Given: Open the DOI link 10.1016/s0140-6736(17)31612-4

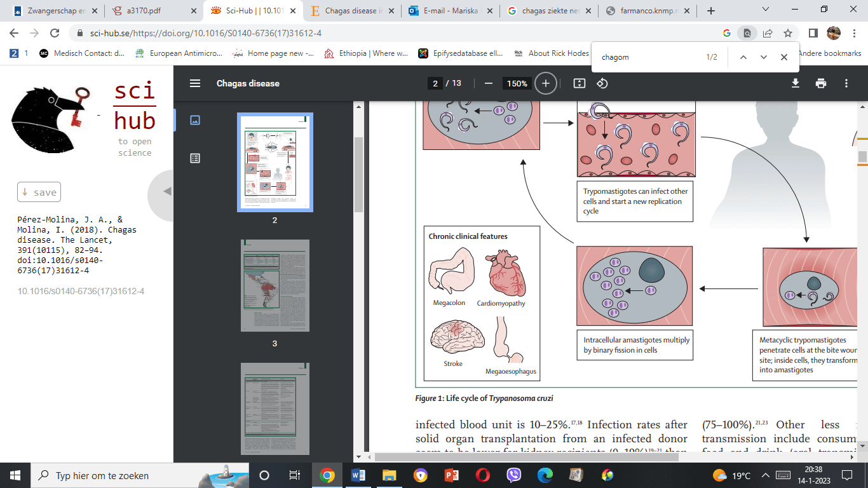Looking at the screenshot, I should 81,291.
